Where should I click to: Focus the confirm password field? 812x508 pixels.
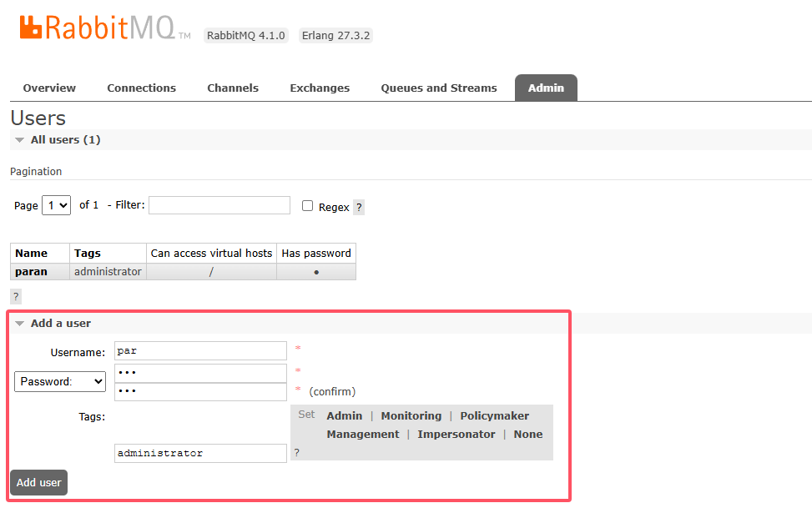pos(200,391)
